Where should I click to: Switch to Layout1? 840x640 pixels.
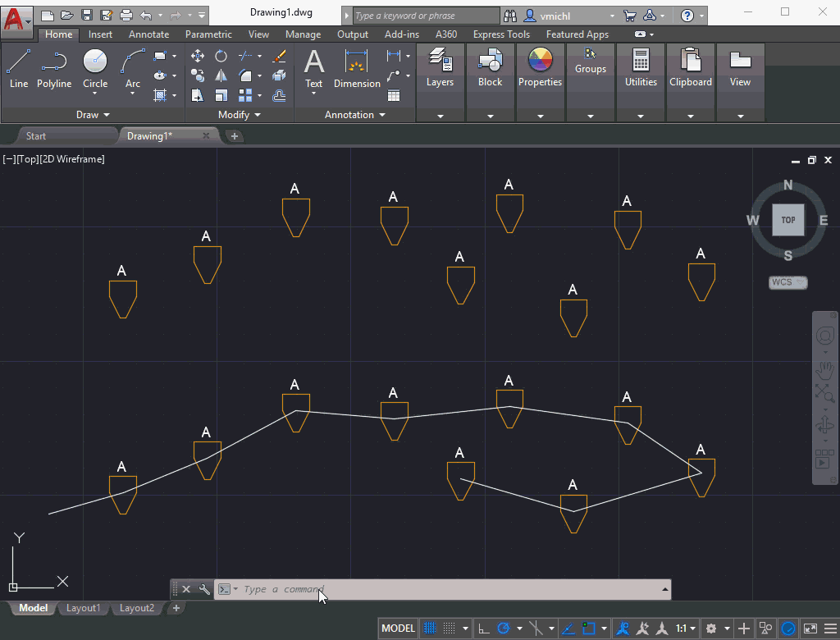[x=83, y=608]
